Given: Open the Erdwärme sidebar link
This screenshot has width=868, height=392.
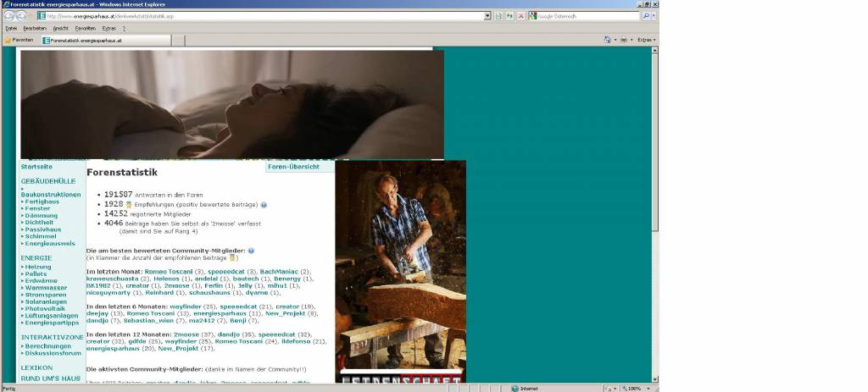Looking at the screenshot, I should (41, 281).
